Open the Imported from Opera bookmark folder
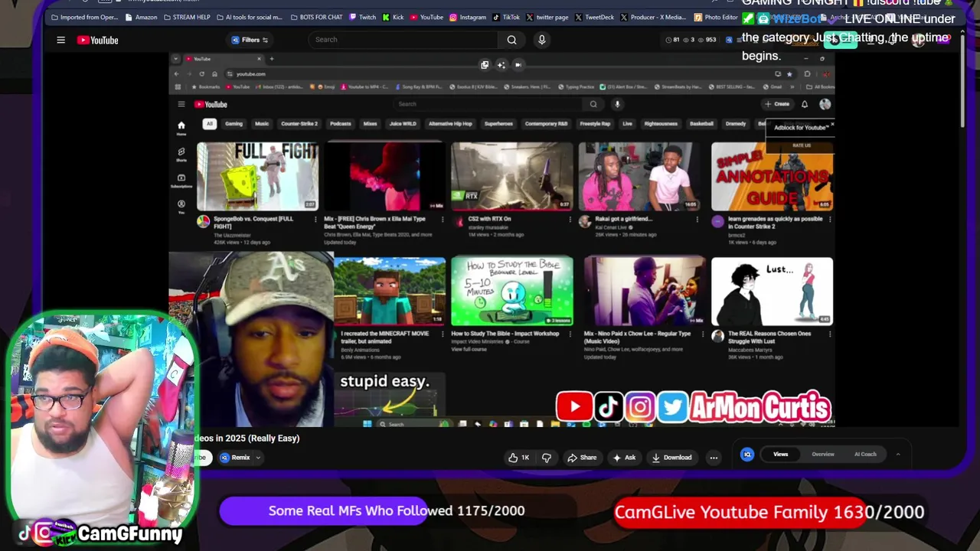The height and width of the screenshot is (551, 980). (x=83, y=17)
